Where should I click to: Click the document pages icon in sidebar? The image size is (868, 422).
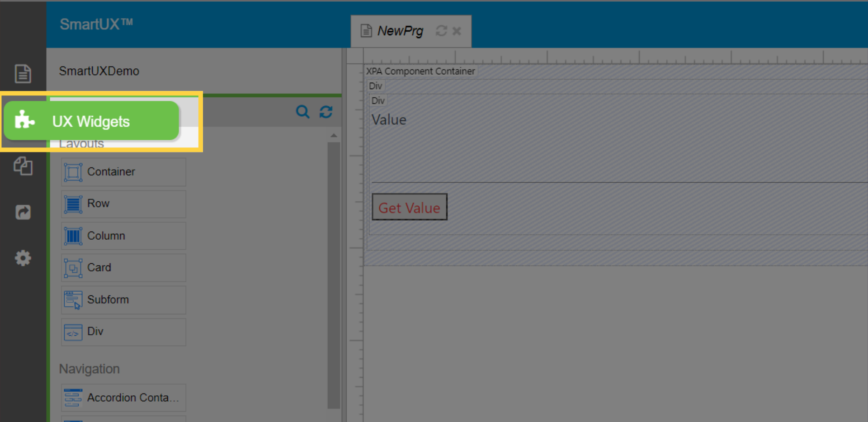tap(23, 74)
